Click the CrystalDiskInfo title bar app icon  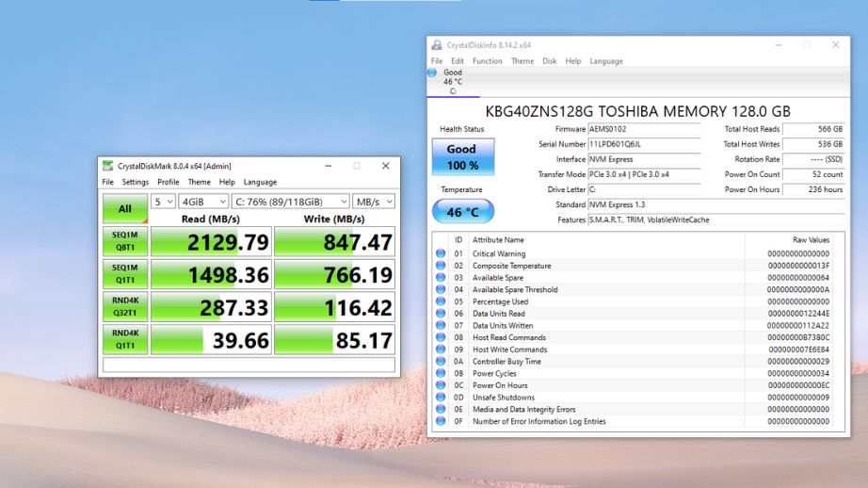[437, 44]
